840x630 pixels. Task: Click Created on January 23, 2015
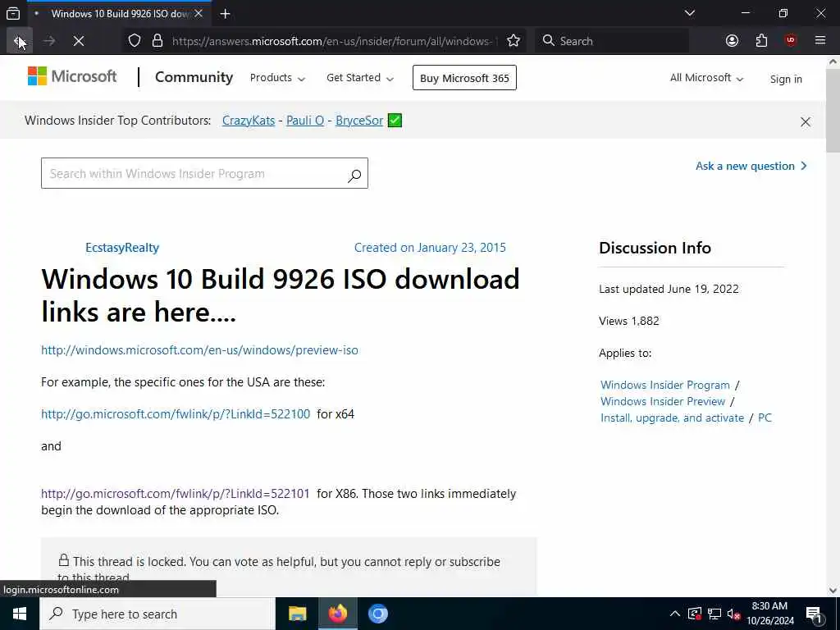430,248
